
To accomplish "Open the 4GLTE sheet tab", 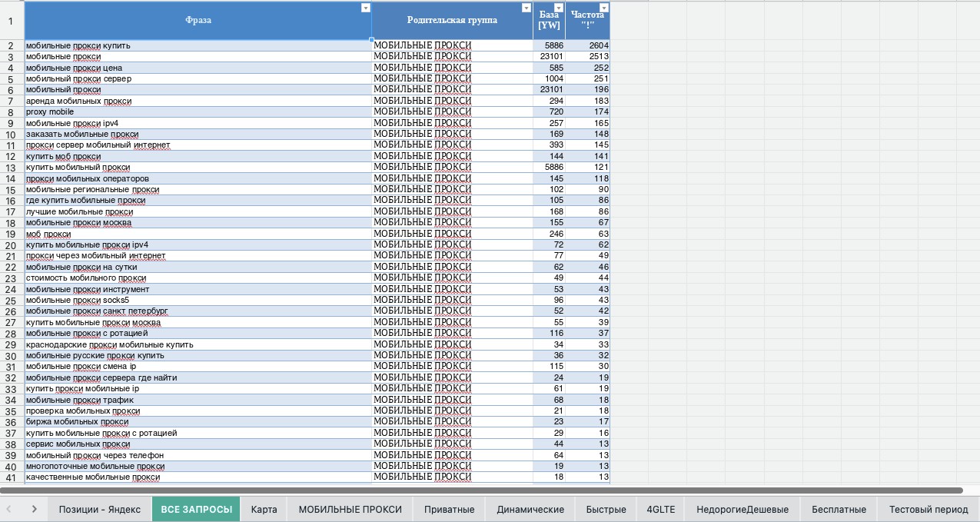I will coord(661,509).
